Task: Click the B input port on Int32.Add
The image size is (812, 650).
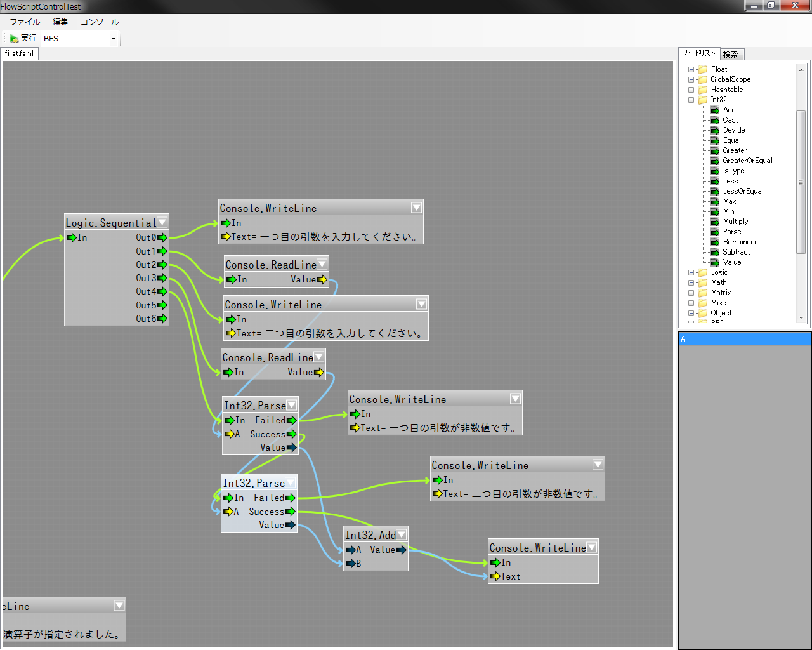Action: [x=350, y=564]
